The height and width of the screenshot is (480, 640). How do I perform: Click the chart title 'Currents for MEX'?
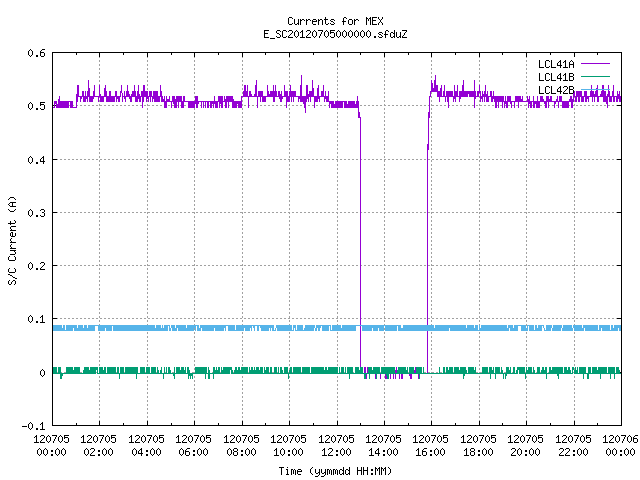(x=335, y=21)
